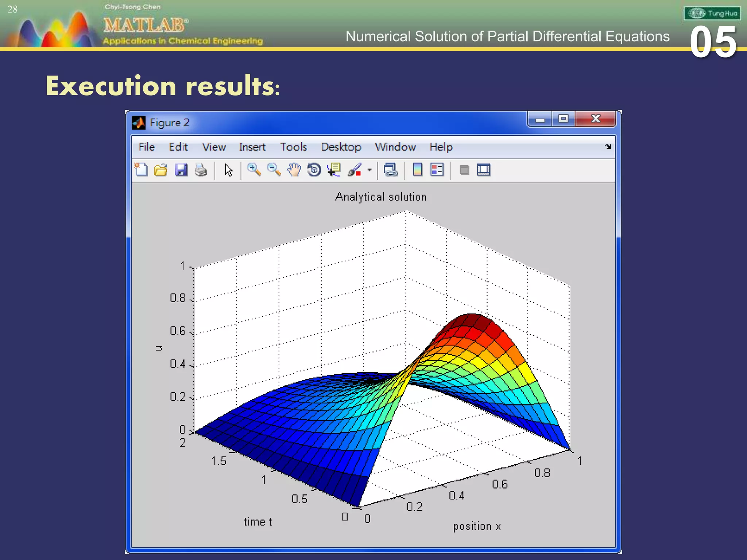Save the figure with the floppy icon
This screenshot has width=747, height=560.
pos(181,170)
